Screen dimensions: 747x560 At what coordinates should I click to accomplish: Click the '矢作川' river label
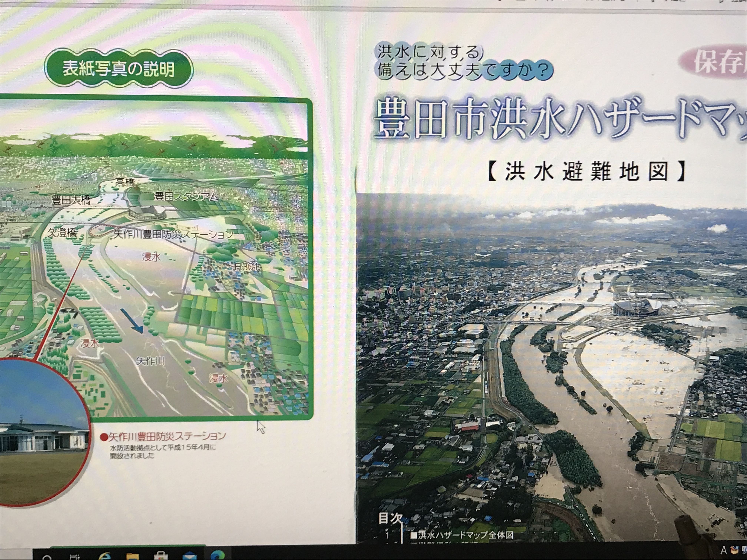pyautogui.click(x=151, y=361)
